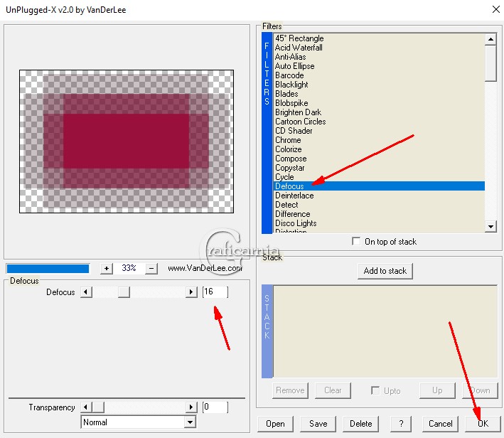
Task: Click Transparency slider left arrow
Action: [86, 407]
